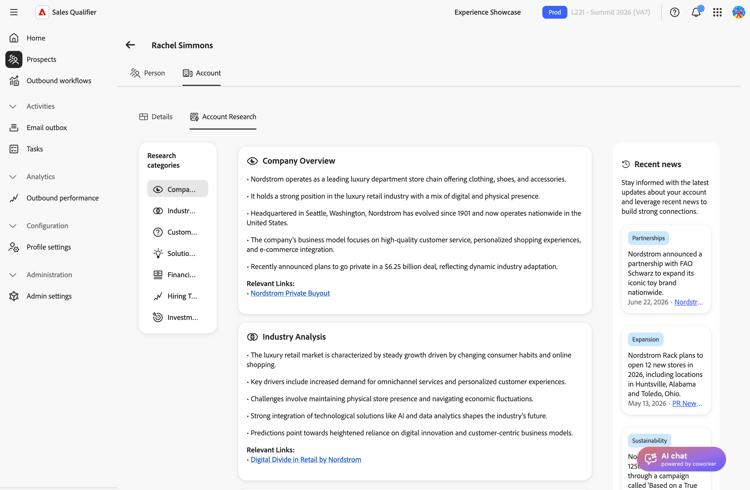Click the Tasks sidebar icon
The width and height of the screenshot is (750, 490).
tap(14, 149)
